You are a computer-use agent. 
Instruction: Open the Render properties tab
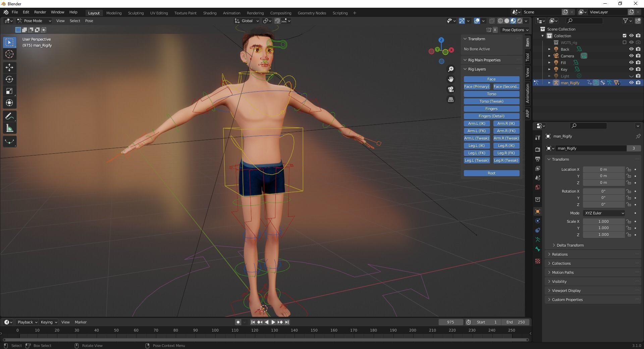coord(538,149)
